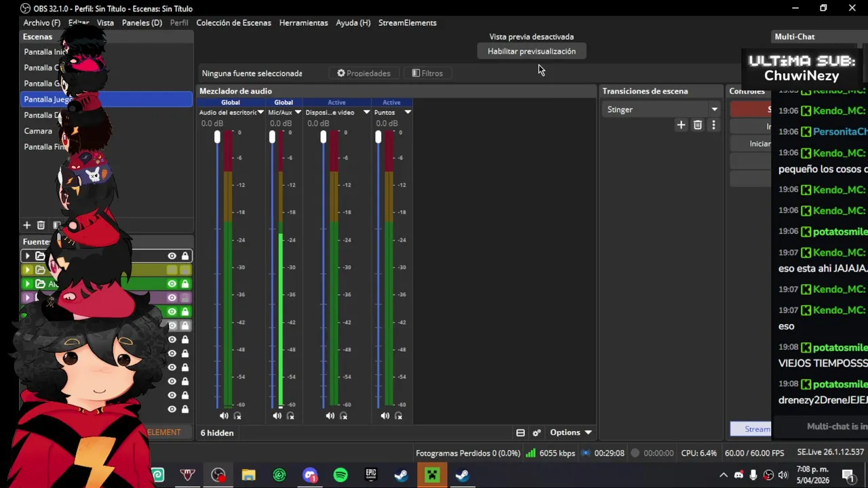Show hidden system tray icons chevron

coord(723,475)
